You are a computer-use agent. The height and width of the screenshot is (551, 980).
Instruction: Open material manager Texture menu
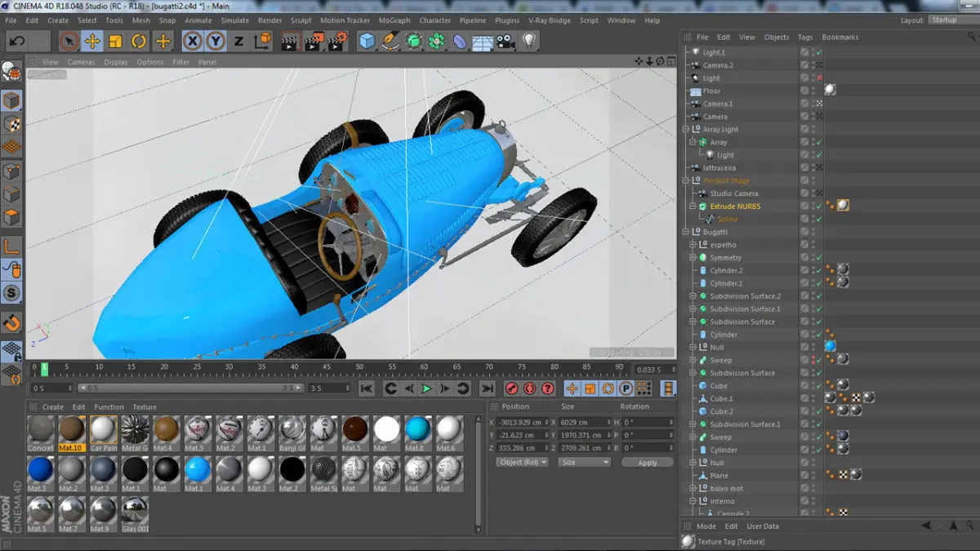145,407
